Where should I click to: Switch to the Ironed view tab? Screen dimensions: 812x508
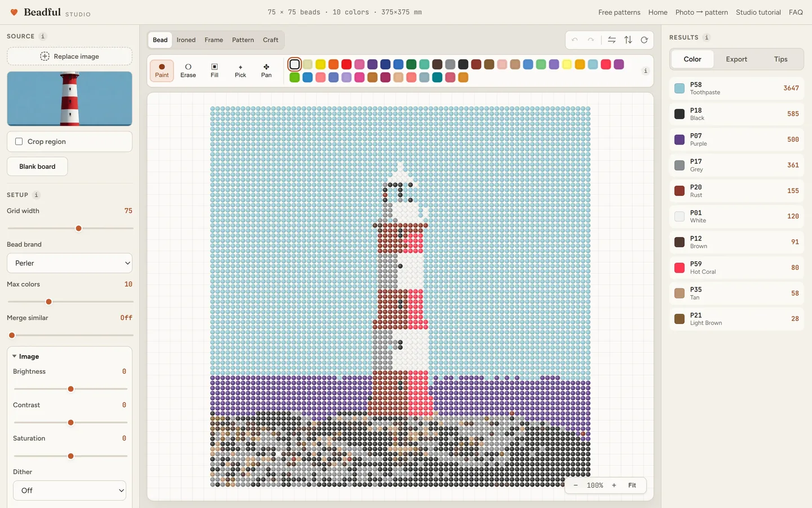[x=186, y=40]
